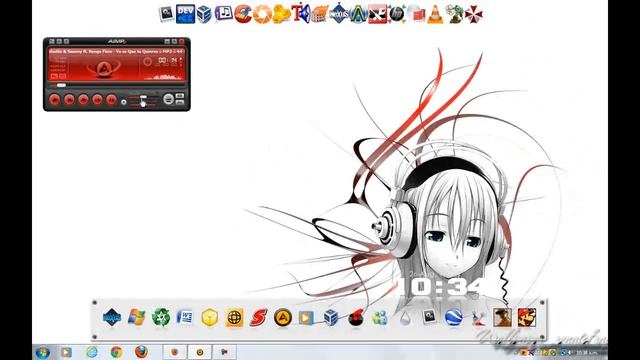Launch VirtualBox cube in the bottom dock
Viewport: 640px width, 360px height.
331,318
